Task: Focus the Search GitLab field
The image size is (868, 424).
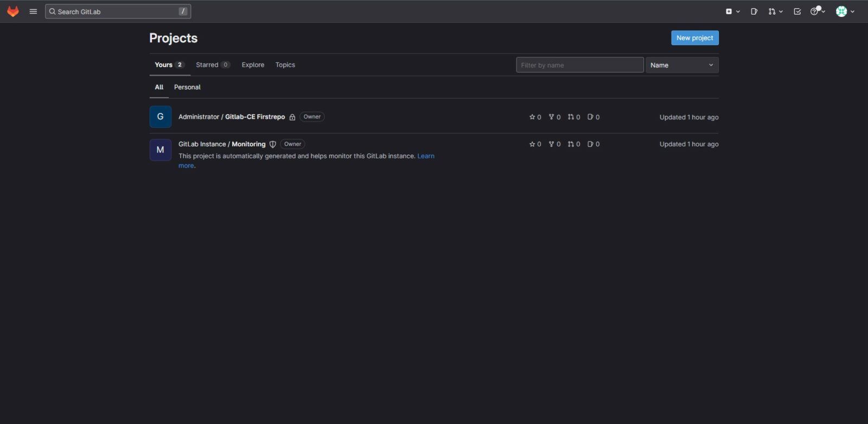Action: tap(118, 11)
